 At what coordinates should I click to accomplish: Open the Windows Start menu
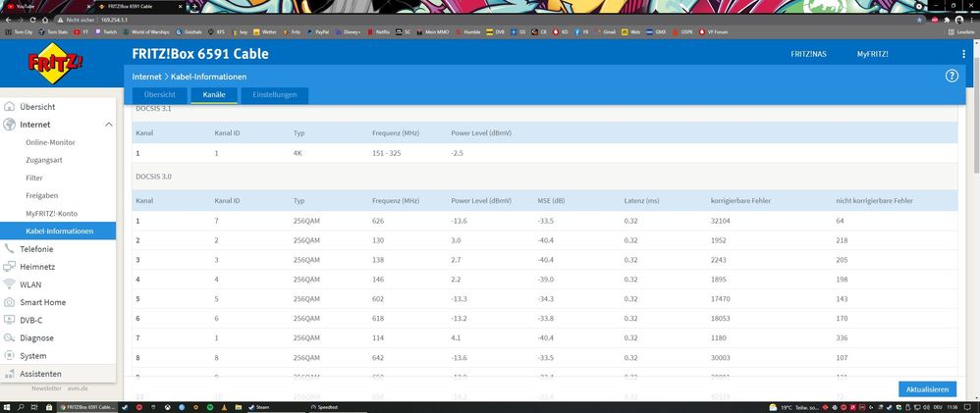pyautogui.click(x=7, y=407)
